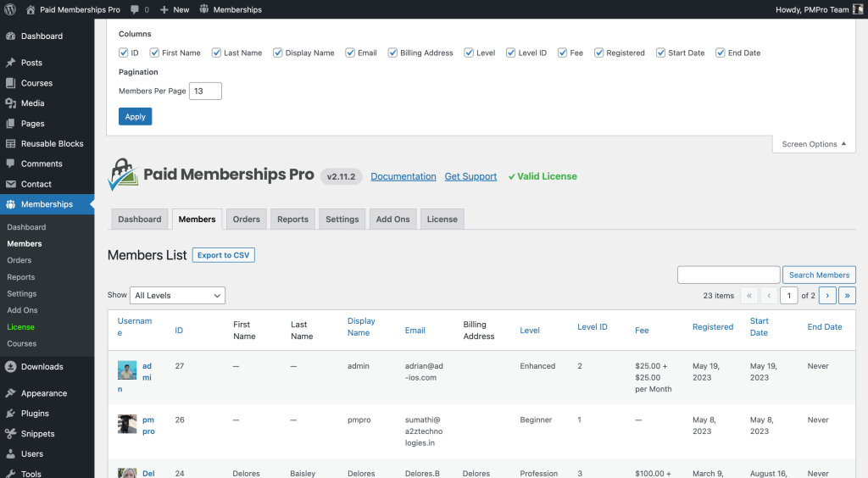Toggle the Registered column checkbox
This screenshot has height=478, width=868.
599,53
